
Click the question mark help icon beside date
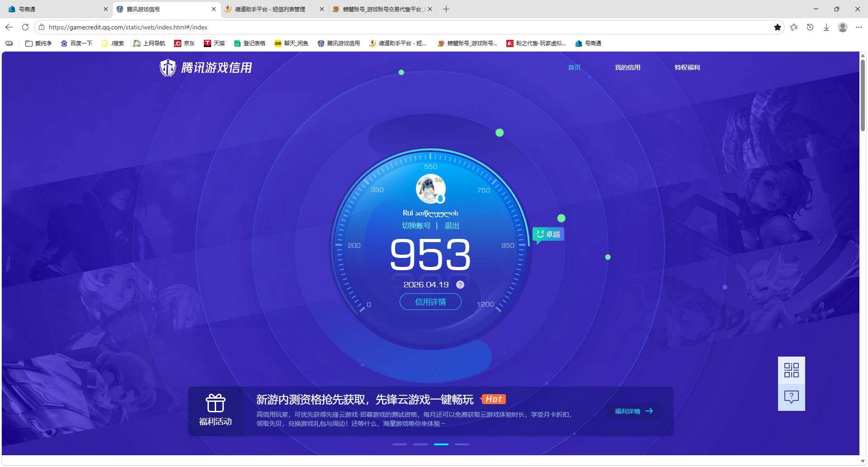[x=460, y=285]
